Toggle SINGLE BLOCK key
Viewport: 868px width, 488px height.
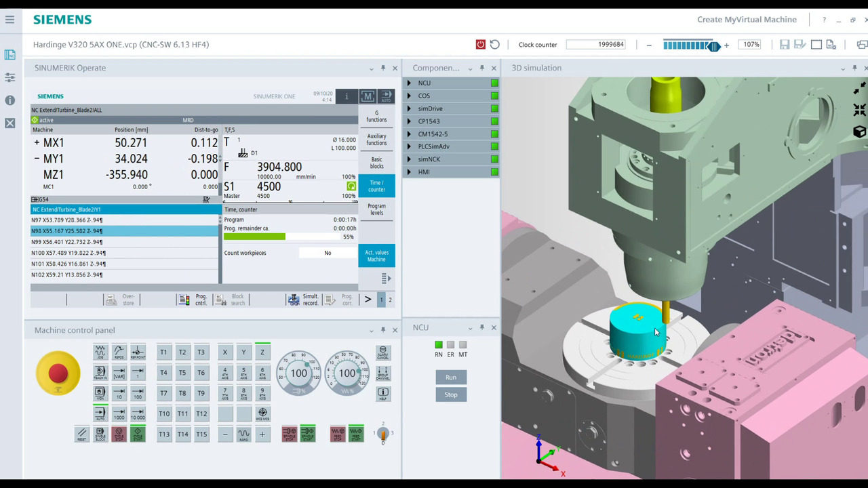(x=100, y=434)
